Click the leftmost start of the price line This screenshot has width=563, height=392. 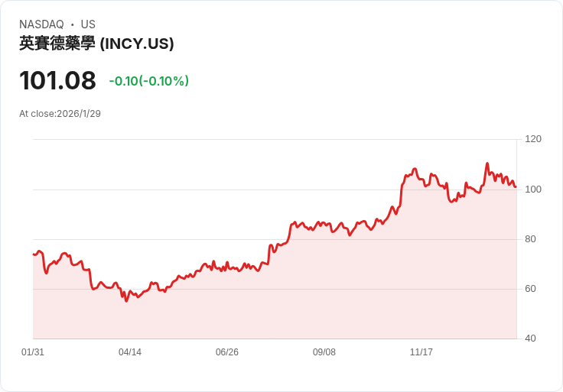(34, 254)
